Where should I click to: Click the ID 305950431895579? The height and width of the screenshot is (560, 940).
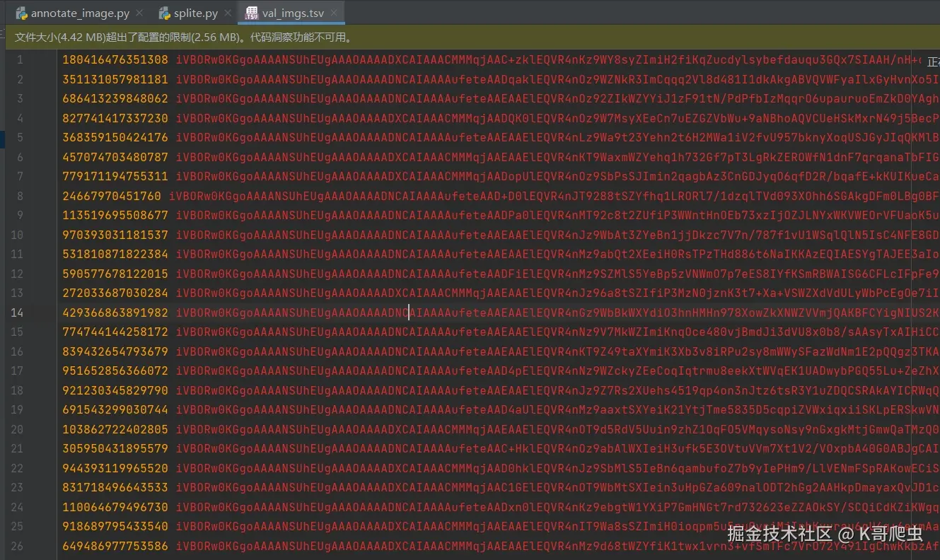(115, 448)
